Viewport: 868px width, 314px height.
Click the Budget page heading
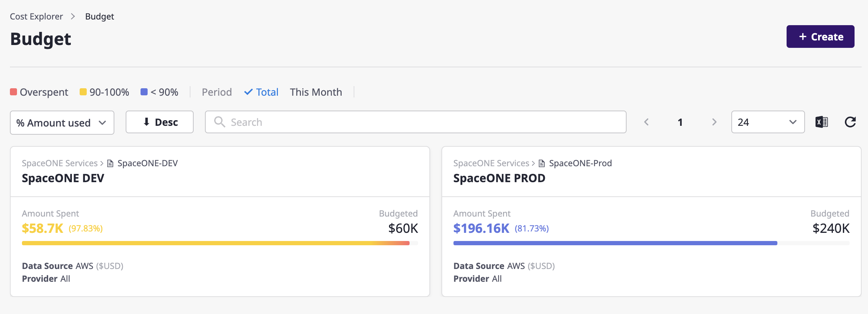coord(41,39)
